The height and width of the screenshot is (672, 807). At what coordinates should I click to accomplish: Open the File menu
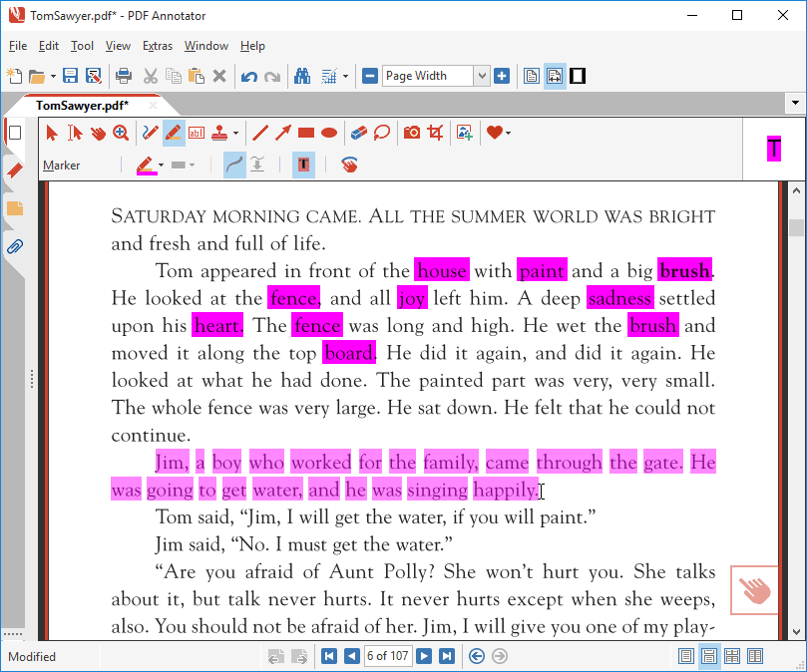coord(18,46)
